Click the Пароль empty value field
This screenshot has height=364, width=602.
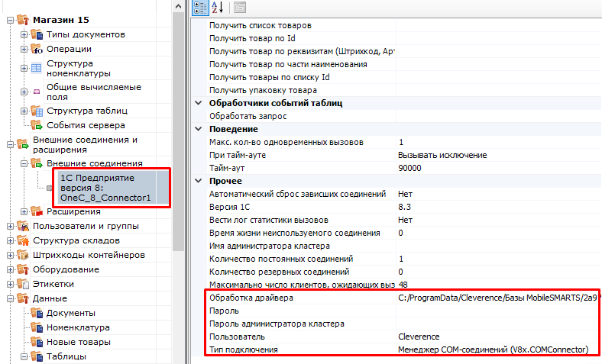pos(497,311)
